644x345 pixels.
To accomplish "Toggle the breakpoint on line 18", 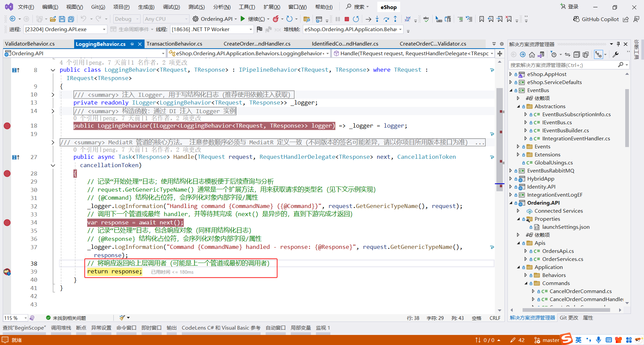I will pyautogui.click(x=7, y=126).
